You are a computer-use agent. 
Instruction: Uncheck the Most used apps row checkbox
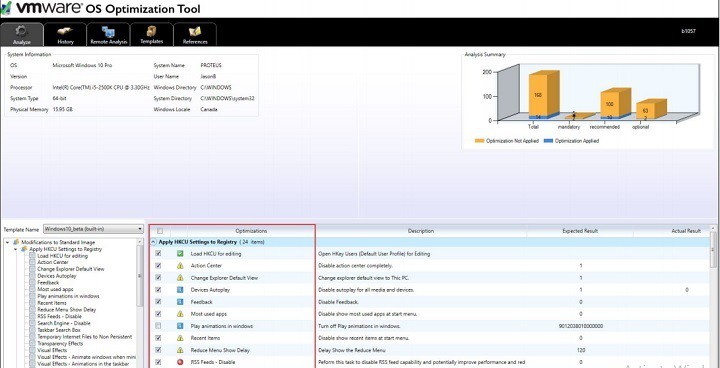158,314
